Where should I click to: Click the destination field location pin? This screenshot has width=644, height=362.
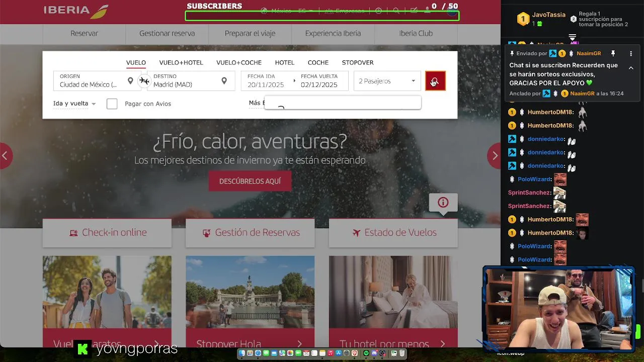click(x=224, y=81)
